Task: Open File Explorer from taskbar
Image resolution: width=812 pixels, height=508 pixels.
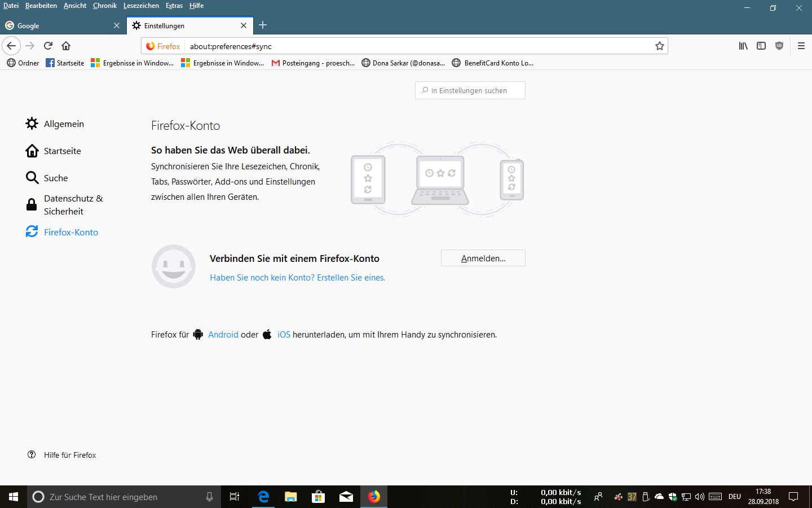Action: (290, 497)
